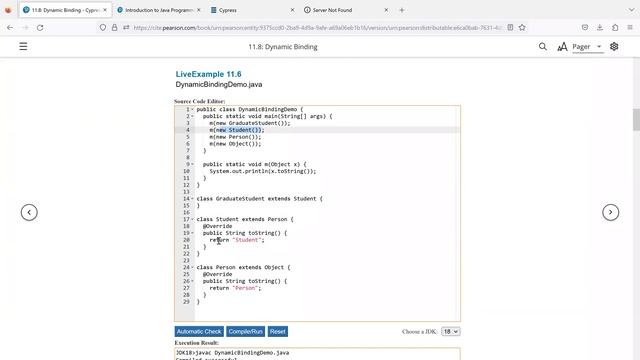The width and height of the screenshot is (640, 360).
Task: Click the @Override annotation on line 18
Action: point(218,226)
